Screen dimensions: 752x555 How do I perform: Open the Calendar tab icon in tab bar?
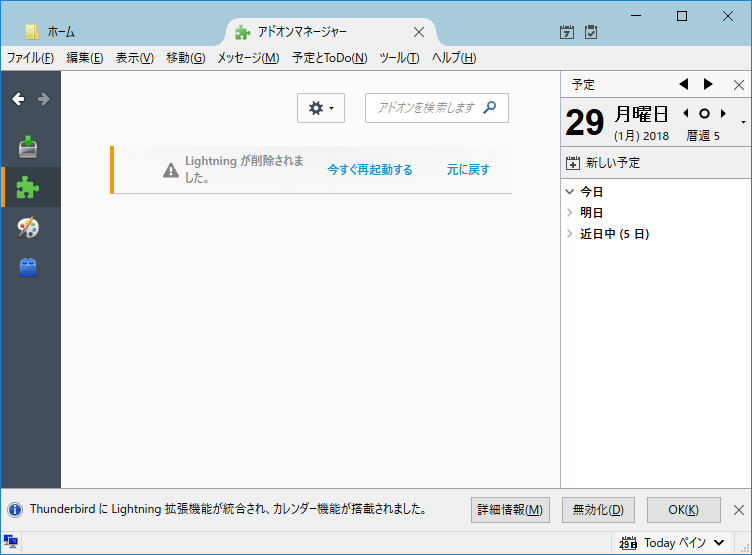click(x=567, y=32)
